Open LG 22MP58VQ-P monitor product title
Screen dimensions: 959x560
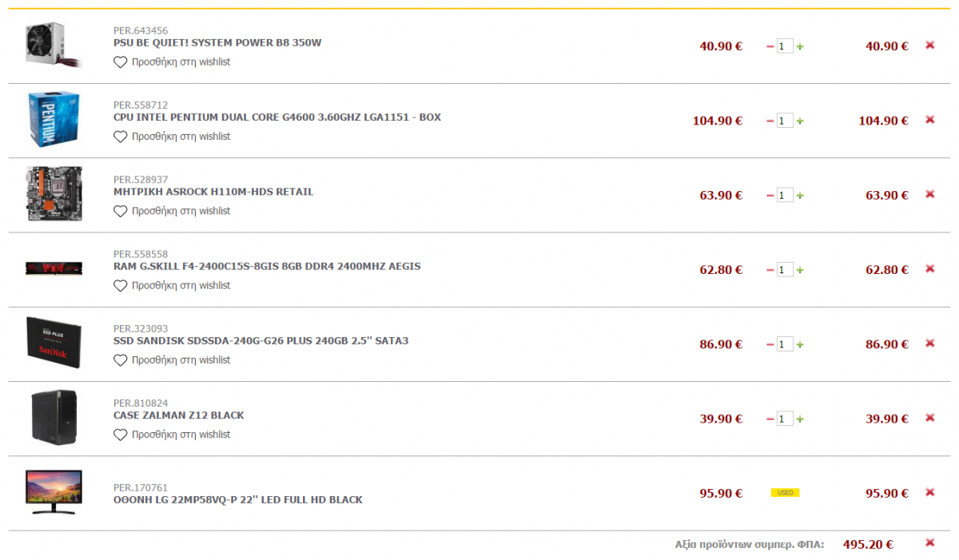tap(238, 500)
